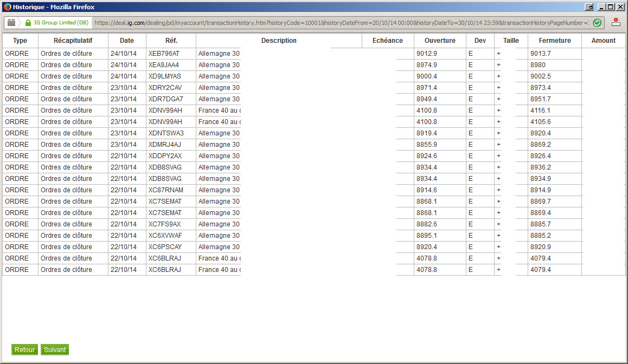628x364 pixels.
Task: Click closing value 8926.4
Action: point(541,156)
